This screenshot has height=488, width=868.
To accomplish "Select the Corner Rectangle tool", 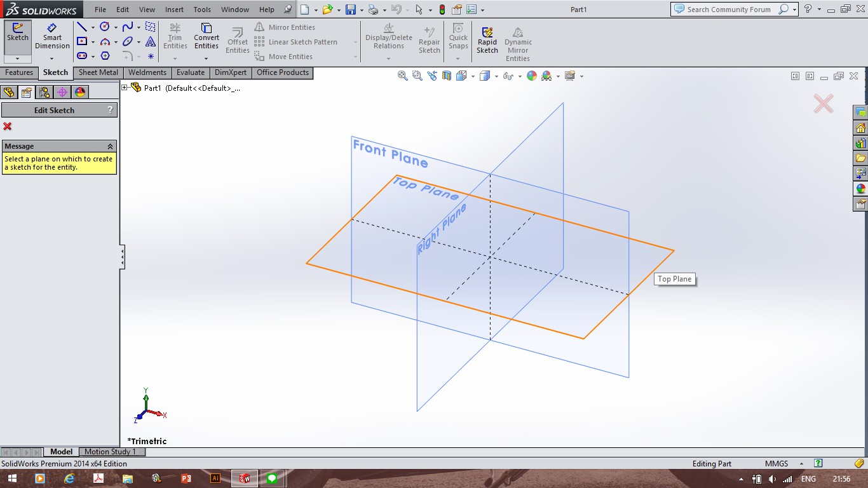I will pos(82,41).
